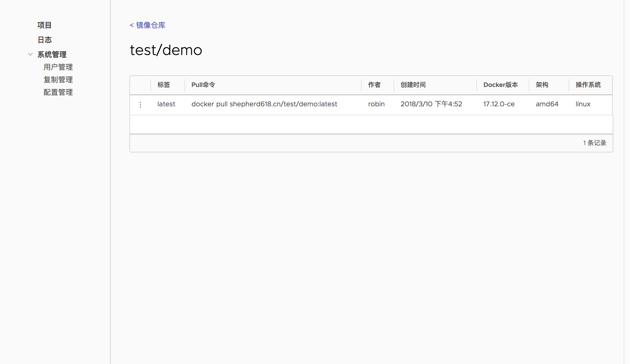Go back to 镜像仓库 list
The width and height of the screenshot is (630, 364).
[x=148, y=25]
